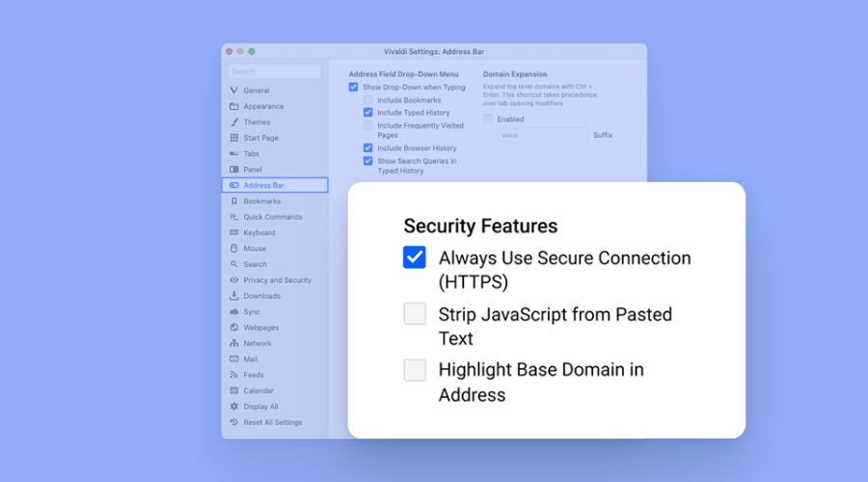Click the Mouse icon in sidebar
868x482 pixels.
[234, 249]
